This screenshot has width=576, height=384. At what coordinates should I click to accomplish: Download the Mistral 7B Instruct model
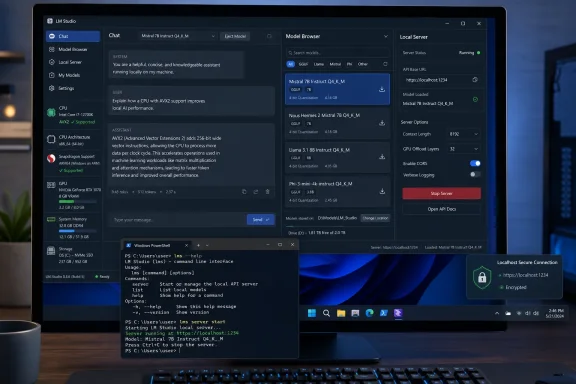coord(382,89)
